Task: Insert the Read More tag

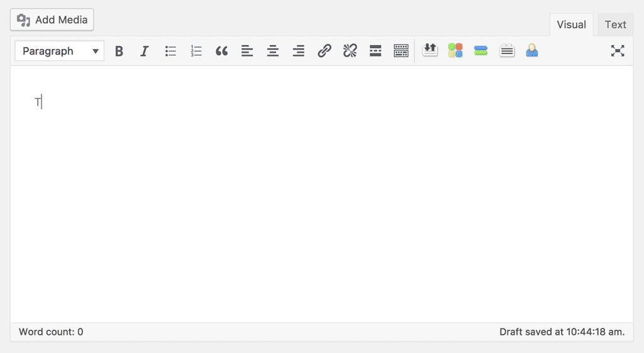Action: (x=375, y=52)
